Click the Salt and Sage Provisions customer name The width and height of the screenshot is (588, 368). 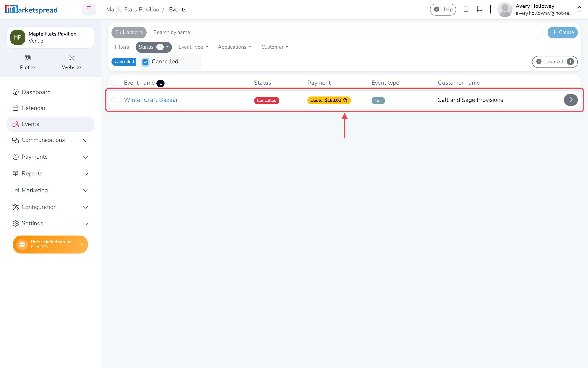tap(470, 100)
